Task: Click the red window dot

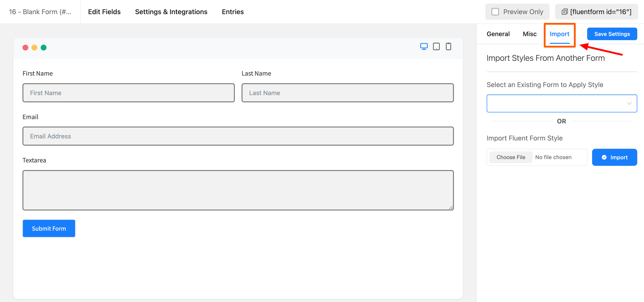Action: click(x=25, y=47)
